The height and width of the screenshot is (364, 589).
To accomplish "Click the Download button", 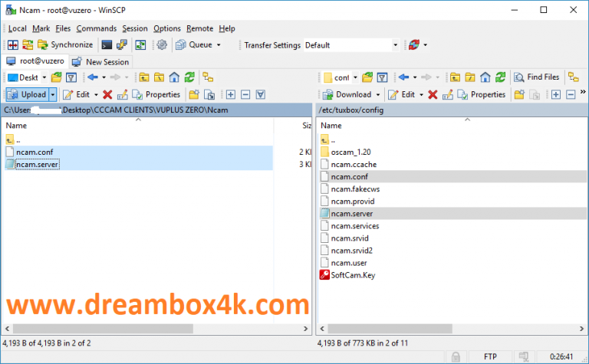I will (x=347, y=94).
